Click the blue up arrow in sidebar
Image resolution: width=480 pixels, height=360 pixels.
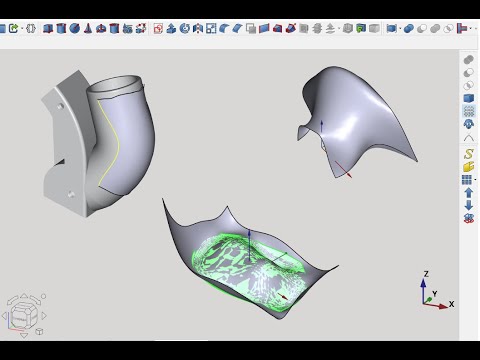[x=469, y=193]
